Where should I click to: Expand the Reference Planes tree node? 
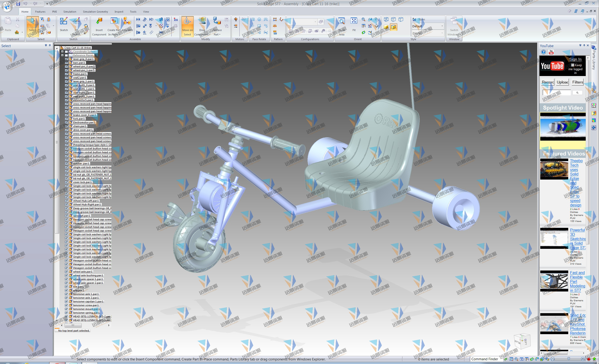[62, 55]
